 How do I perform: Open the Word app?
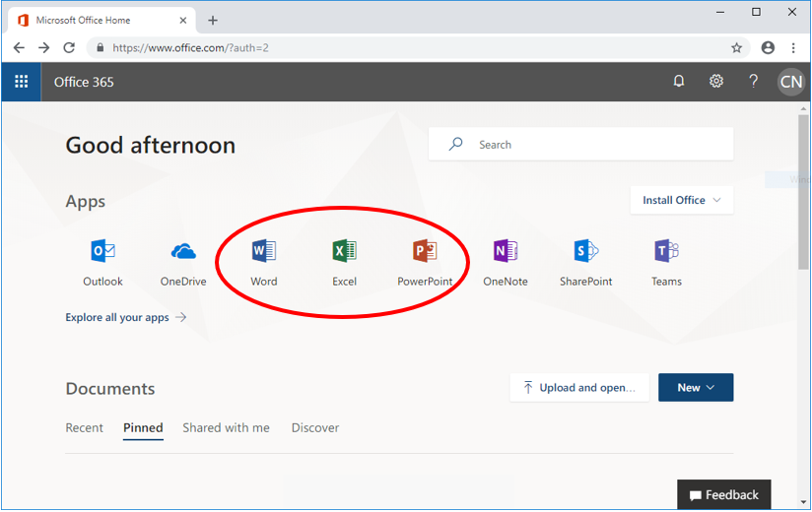[264, 252]
